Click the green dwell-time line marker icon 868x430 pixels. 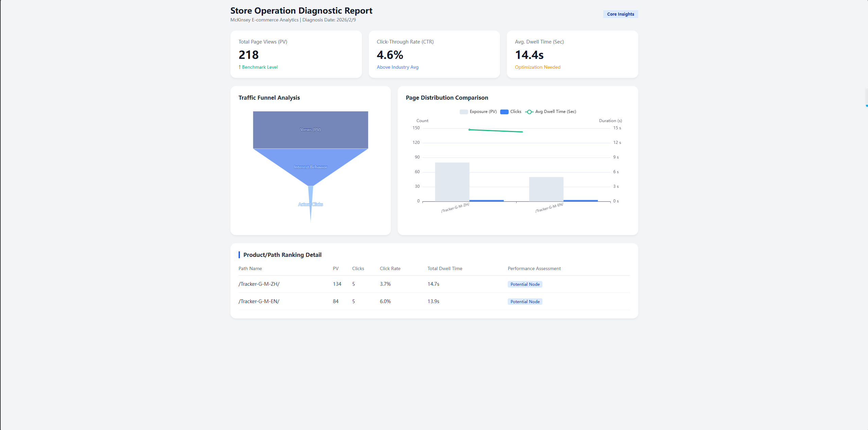(529, 112)
